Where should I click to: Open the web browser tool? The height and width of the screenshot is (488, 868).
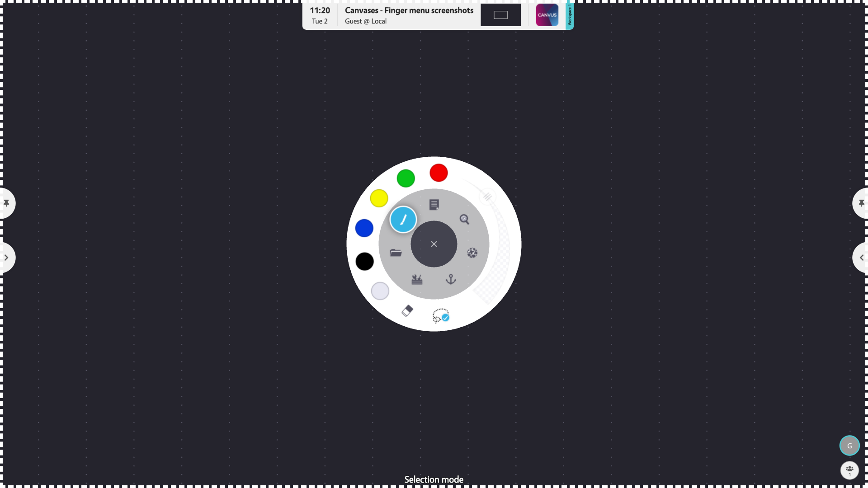(472, 253)
